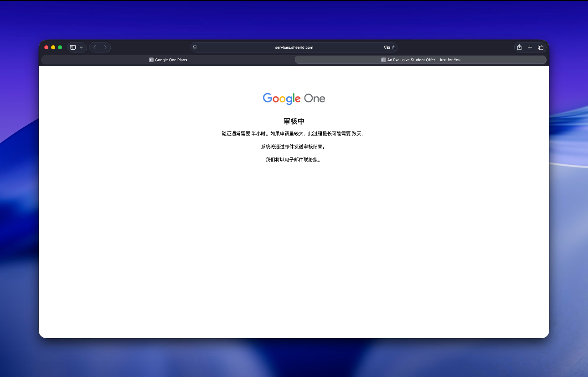The height and width of the screenshot is (377, 588).
Task: Click the address bar to edit the URL
Action: click(294, 47)
